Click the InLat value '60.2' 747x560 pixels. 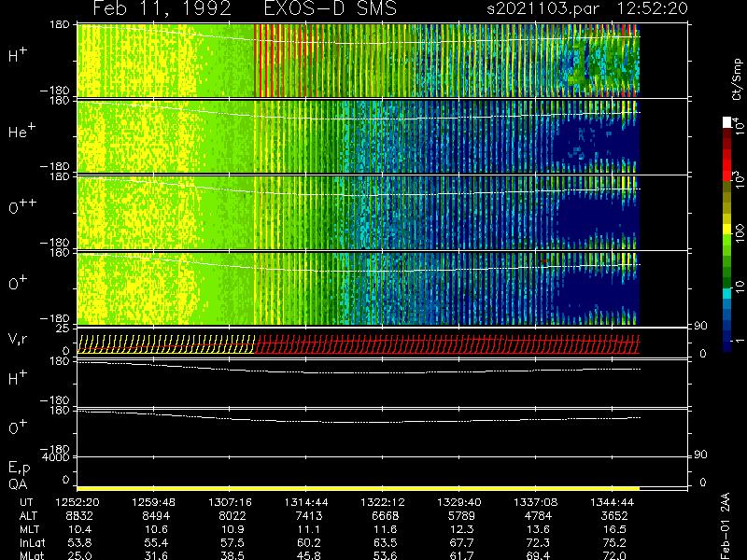tap(309, 542)
